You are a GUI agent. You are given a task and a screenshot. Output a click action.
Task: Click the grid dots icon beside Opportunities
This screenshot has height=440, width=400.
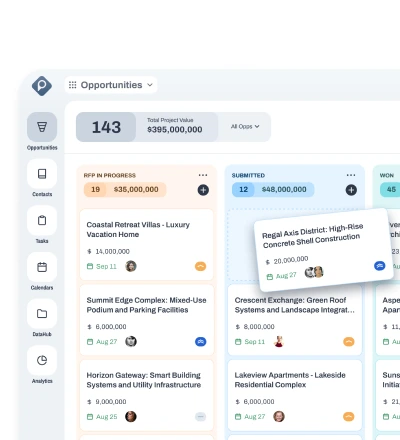point(72,85)
